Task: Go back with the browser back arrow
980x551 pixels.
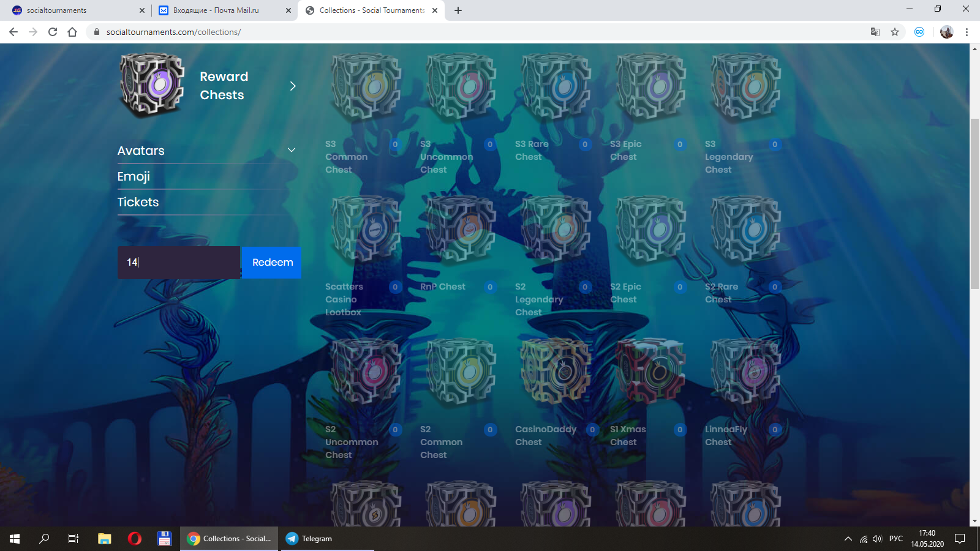Action: point(13,32)
